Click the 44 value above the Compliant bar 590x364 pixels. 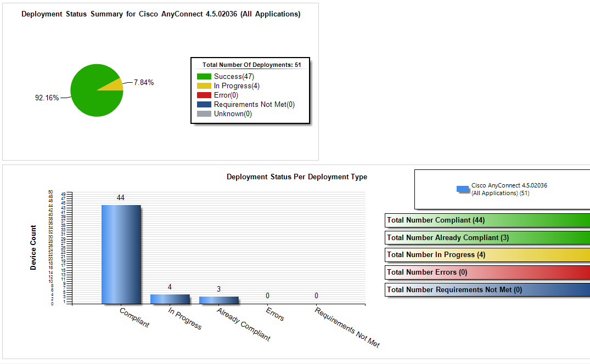coord(120,197)
